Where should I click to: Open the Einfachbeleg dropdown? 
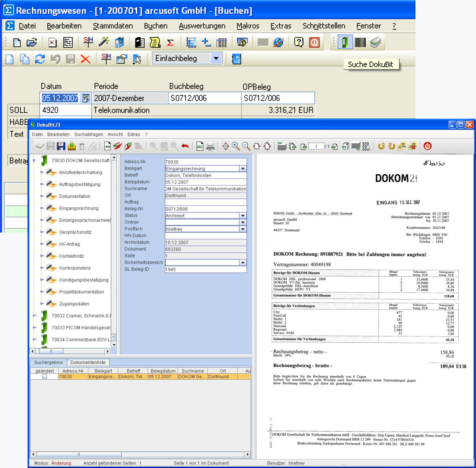tap(216, 58)
